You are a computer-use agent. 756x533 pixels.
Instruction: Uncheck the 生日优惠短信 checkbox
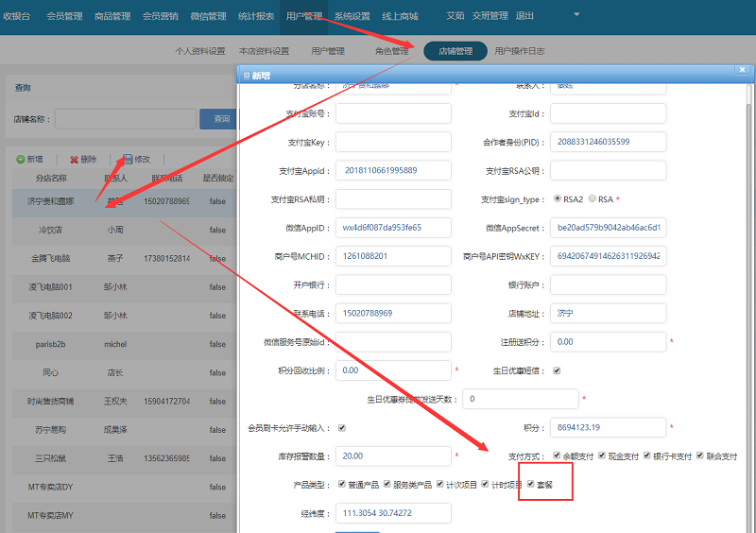556,370
